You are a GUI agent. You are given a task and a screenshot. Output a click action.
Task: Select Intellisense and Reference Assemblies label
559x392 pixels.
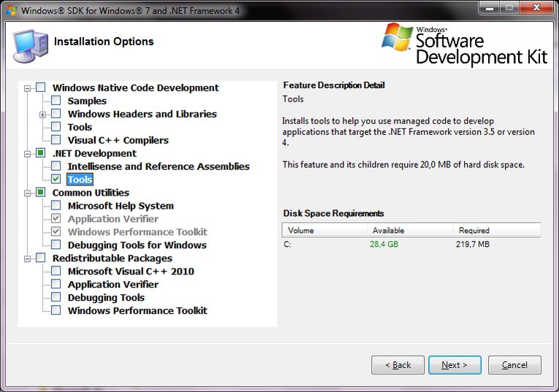tap(159, 166)
